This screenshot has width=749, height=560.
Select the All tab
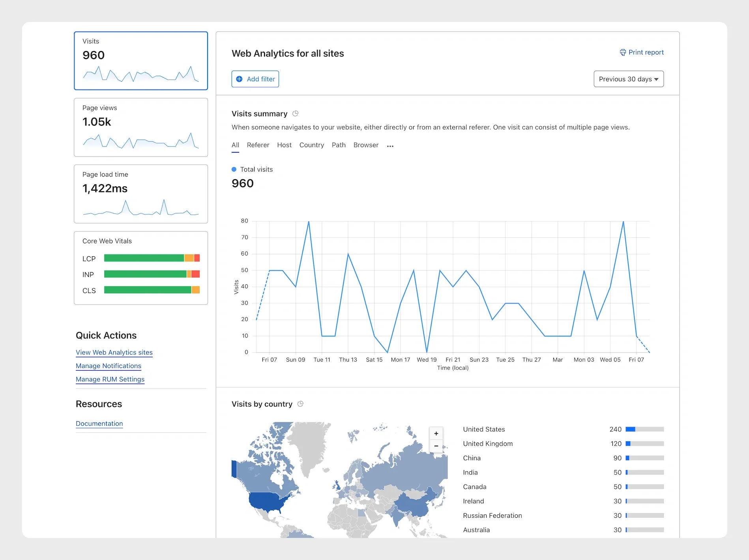coord(235,145)
